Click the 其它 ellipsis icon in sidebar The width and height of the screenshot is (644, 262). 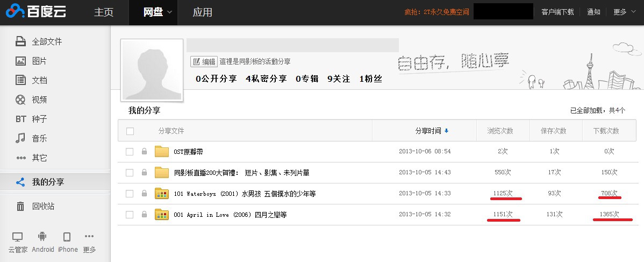click(21, 158)
